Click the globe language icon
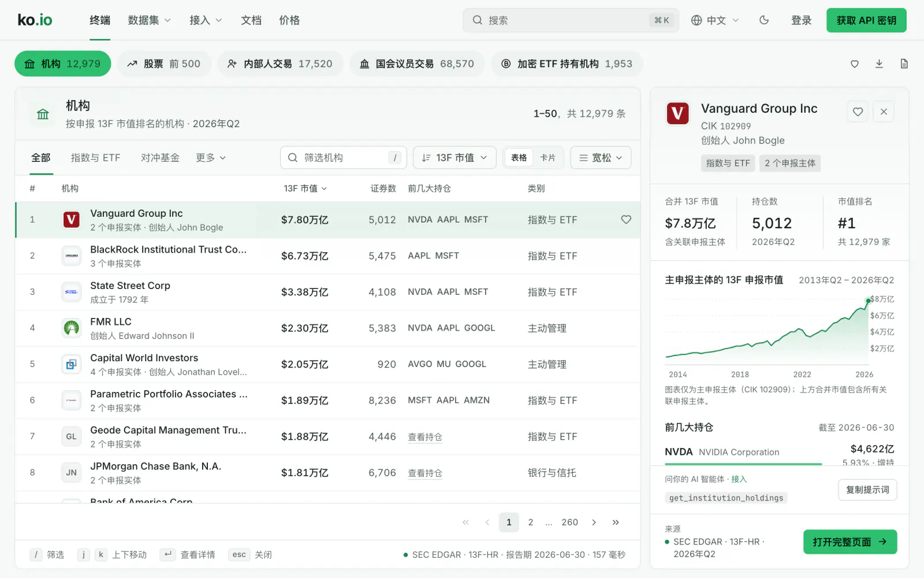 click(696, 20)
